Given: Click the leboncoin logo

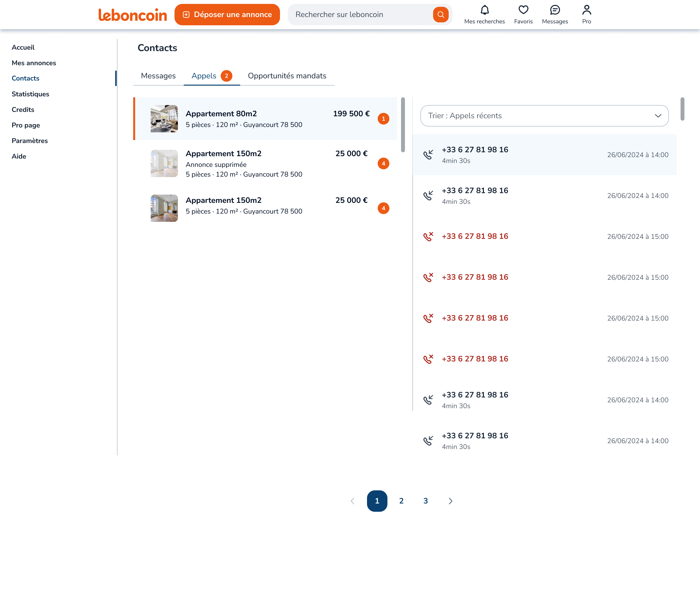Looking at the screenshot, I should coord(132,15).
